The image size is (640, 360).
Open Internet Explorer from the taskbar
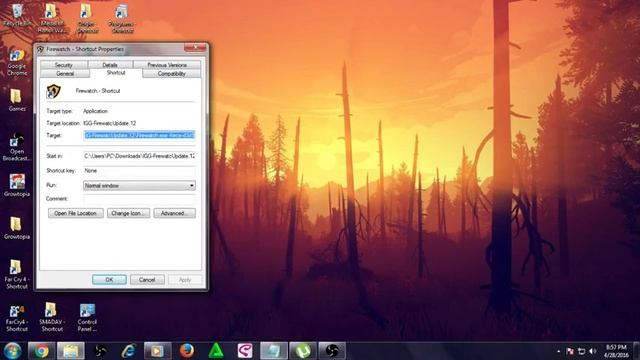click(x=129, y=351)
